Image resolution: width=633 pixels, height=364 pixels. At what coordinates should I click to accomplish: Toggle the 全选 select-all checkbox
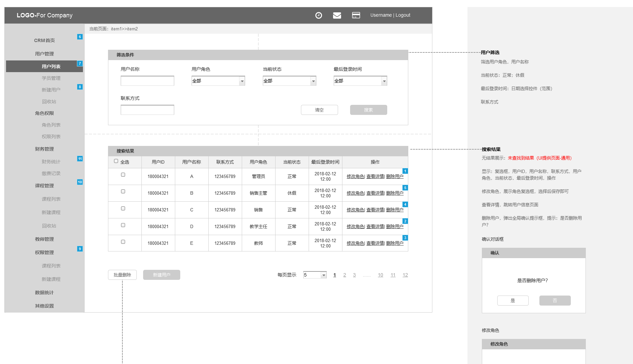point(116,161)
